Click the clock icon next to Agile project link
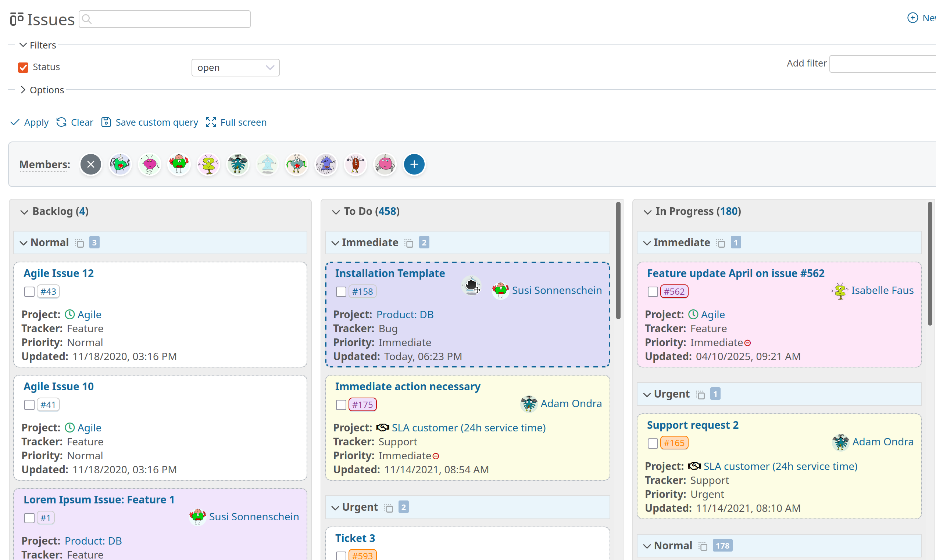This screenshot has height=560, width=936. coord(69,314)
